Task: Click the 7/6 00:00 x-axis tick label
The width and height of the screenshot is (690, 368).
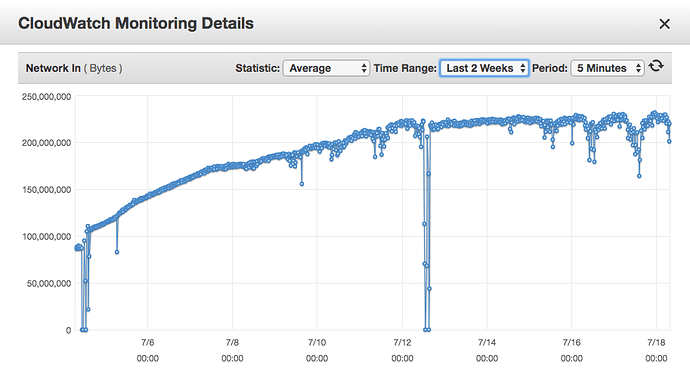Action: tap(147, 350)
